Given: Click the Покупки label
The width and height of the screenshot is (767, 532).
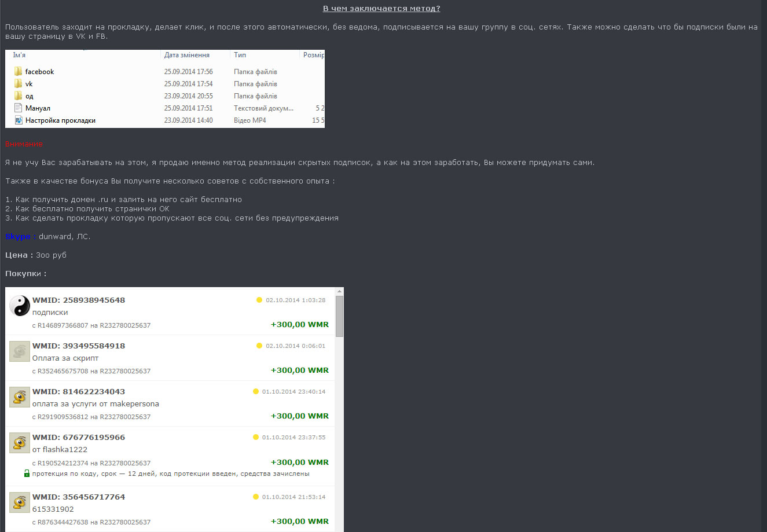Looking at the screenshot, I should [26, 274].
